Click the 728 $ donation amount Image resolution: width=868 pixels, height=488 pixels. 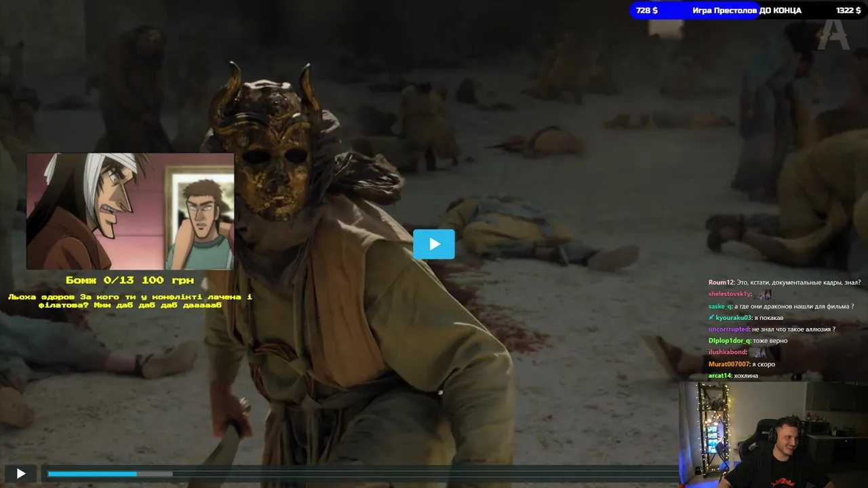click(646, 10)
